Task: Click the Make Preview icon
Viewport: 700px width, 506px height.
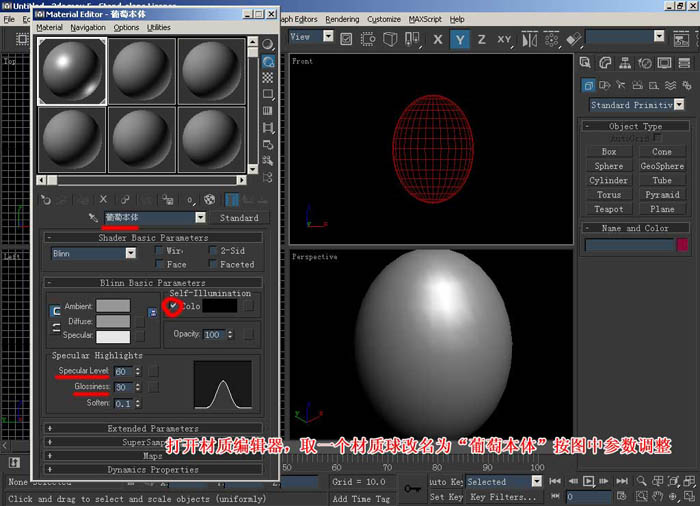Action: [268, 128]
